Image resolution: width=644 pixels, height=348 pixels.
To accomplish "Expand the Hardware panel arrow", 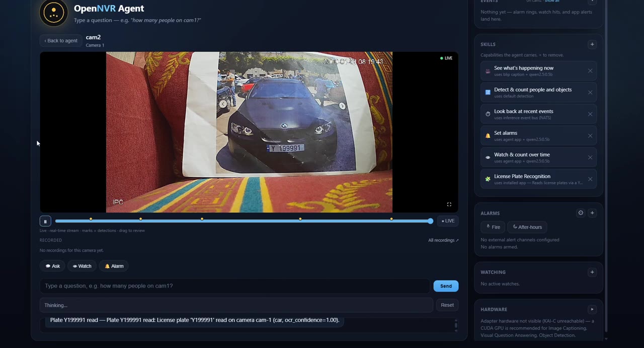I will coord(592,309).
